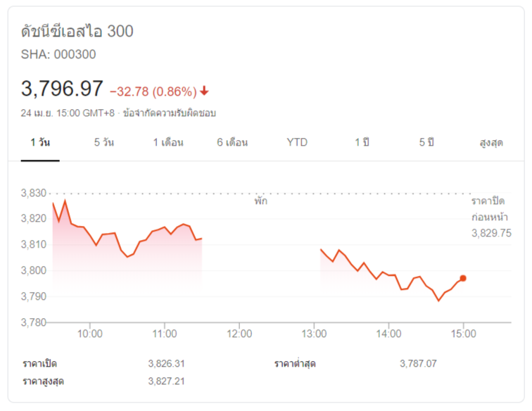Viewport: 532px width, 411px height.
Task: Click the SHA: 000300 ticker text
Action: coord(58,54)
